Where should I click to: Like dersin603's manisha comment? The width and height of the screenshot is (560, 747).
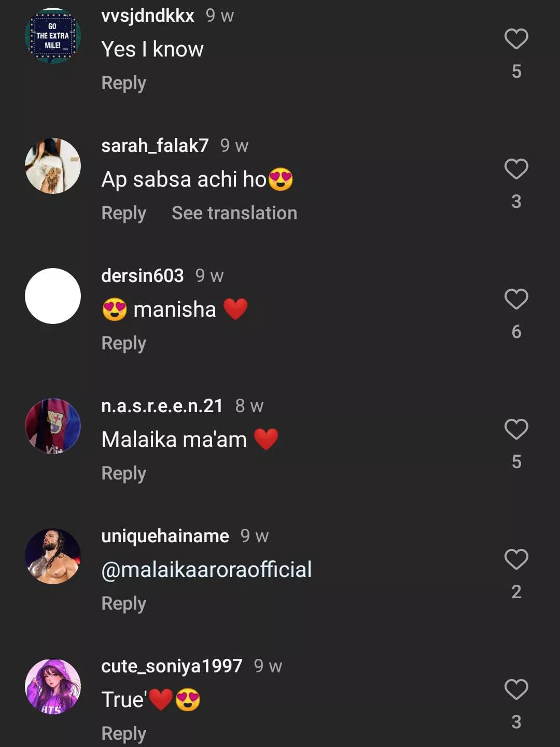tap(516, 300)
